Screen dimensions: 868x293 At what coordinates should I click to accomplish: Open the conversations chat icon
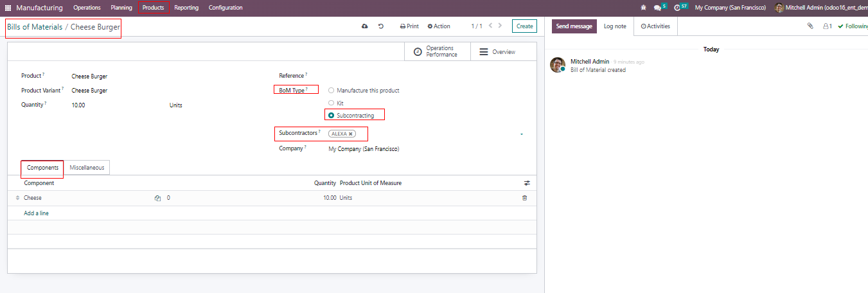pos(657,8)
